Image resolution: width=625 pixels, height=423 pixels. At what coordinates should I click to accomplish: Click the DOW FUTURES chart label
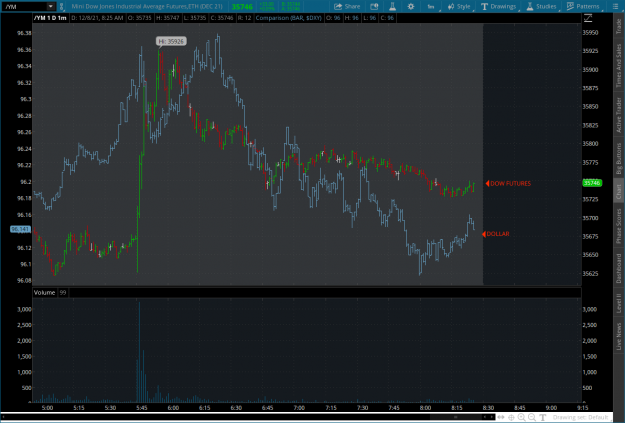[510, 183]
